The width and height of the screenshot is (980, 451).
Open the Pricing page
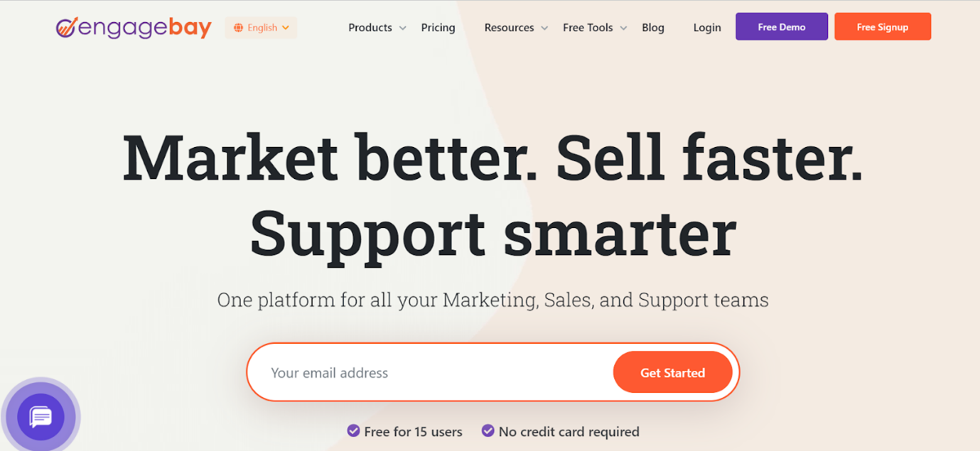click(438, 28)
